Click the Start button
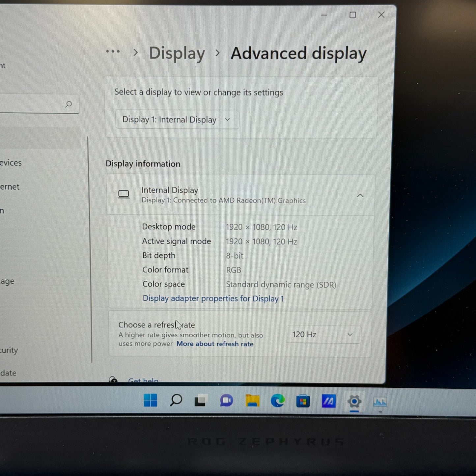476x476 pixels. point(150,401)
